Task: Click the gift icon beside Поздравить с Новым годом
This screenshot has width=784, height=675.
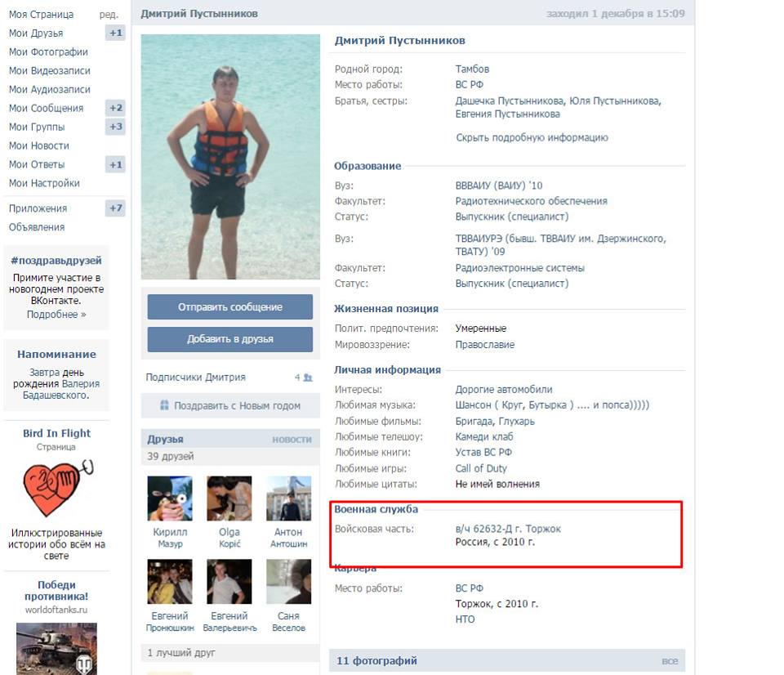Action: 164,405
